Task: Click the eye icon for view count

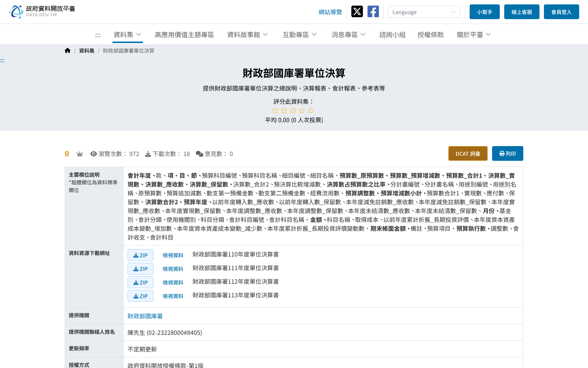Action: pos(94,154)
